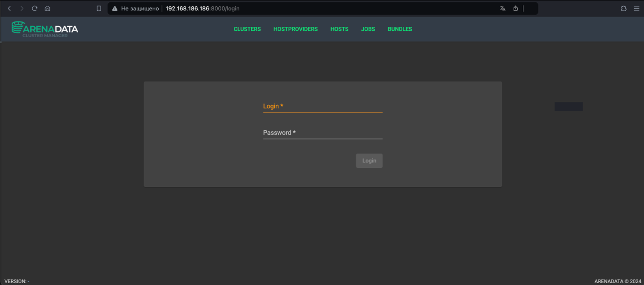Bookmark this page with the bookmark icon
Image resolution: width=644 pixels, height=285 pixels.
(99, 8)
